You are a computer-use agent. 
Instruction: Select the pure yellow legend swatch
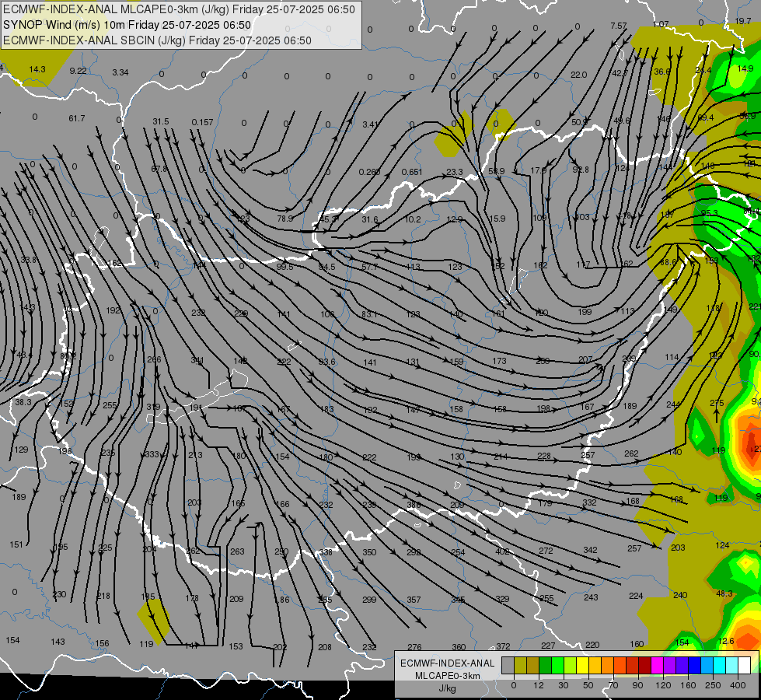tap(582, 666)
